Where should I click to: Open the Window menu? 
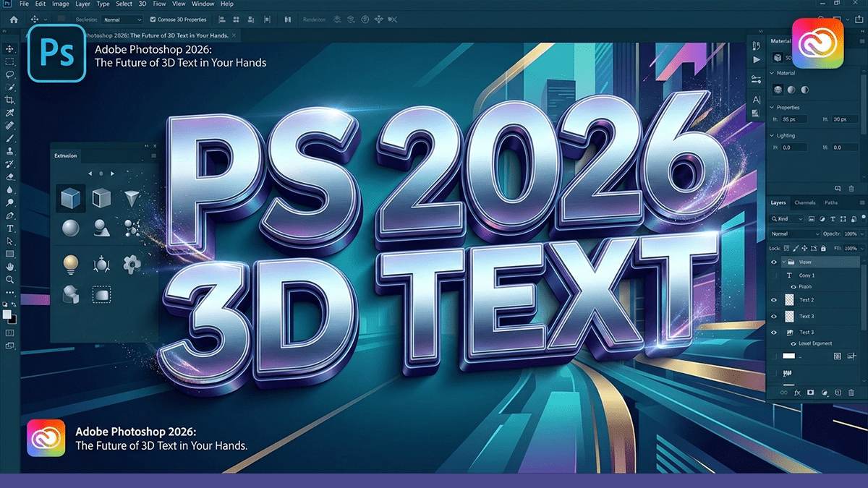[203, 4]
